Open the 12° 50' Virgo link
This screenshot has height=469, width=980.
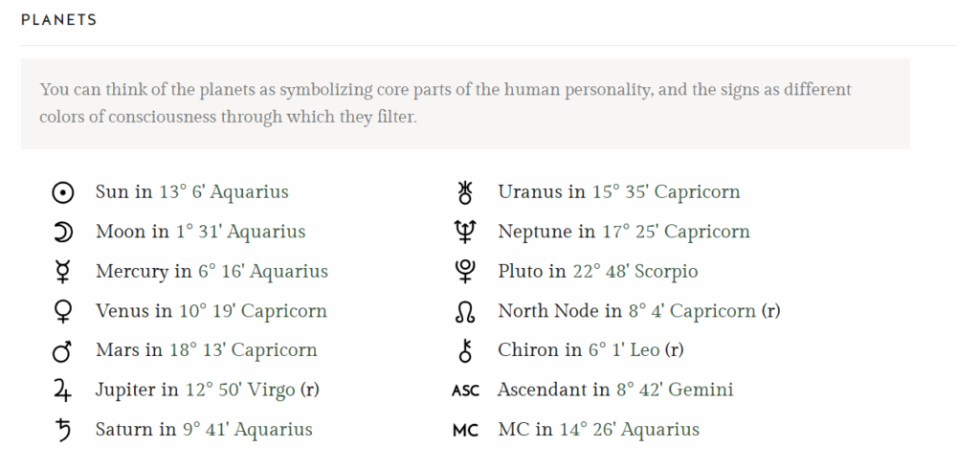point(240,390)
